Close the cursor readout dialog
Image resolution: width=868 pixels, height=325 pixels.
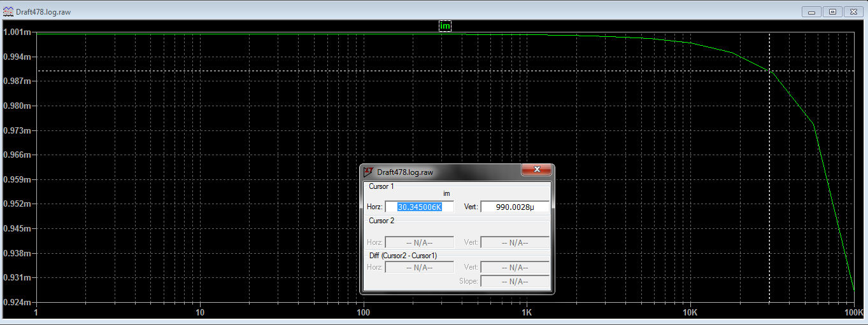(x=536, y=170)
